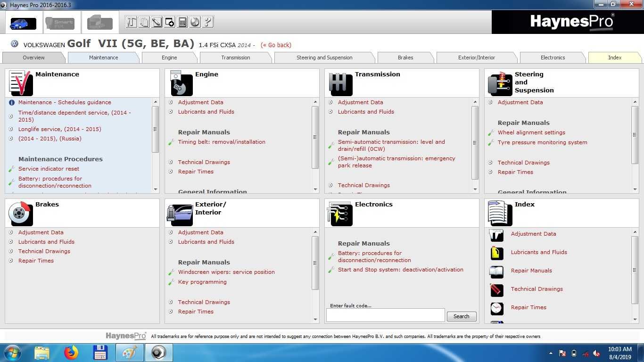Open the Paint palette taskbar icon
644x362 pixels.
pyautogui.click(x=130, y=353)
